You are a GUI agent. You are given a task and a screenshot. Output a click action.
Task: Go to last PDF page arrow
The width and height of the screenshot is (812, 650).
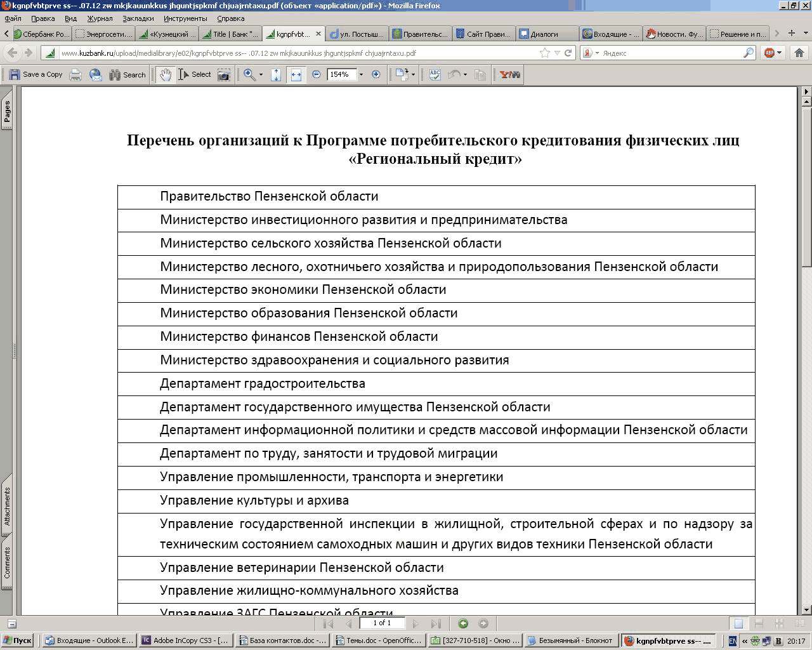click(x=436, y=623)
